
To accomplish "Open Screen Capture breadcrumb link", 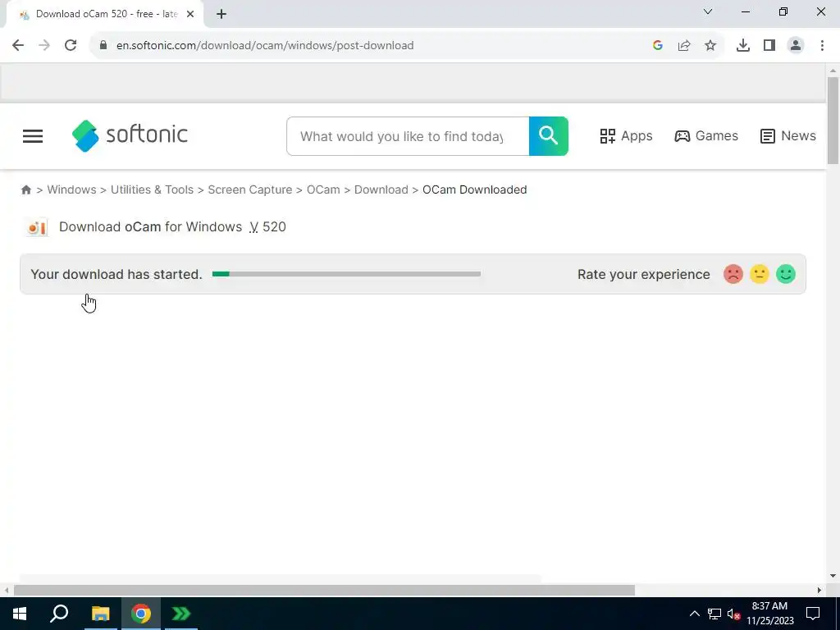I will click(x=250, y=189).
